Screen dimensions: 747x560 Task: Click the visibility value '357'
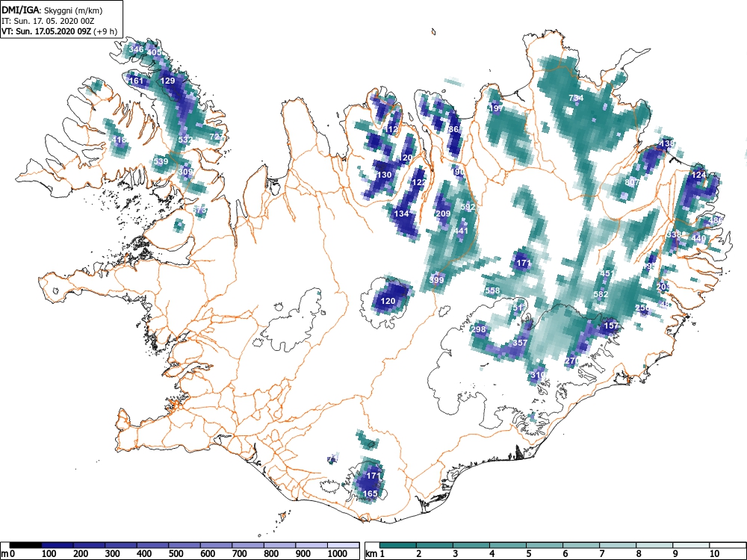point(520,343)
